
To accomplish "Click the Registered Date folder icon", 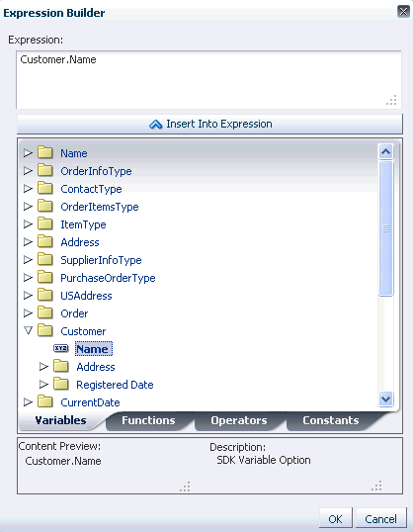I will click(61, 384).
